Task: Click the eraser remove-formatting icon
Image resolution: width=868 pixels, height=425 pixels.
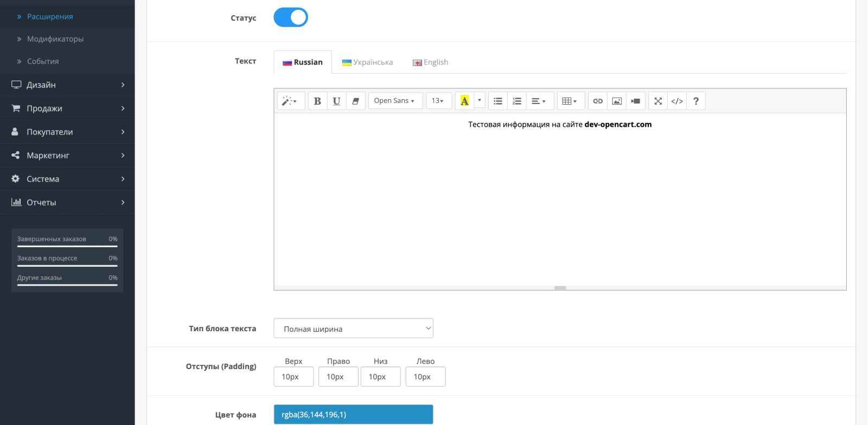Action: (x=355, y=101)
